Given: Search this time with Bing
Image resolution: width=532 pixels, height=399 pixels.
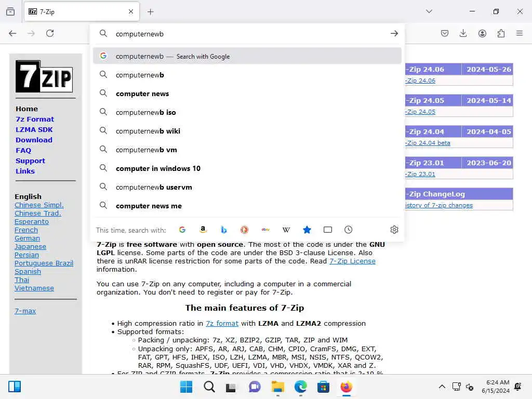Looking at the screenshot, I should 223,230.
